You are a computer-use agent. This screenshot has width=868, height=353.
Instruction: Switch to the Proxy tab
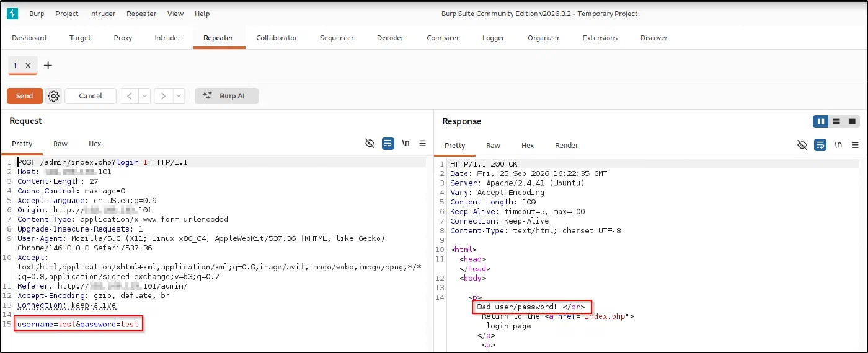click(x=123, y=38)
